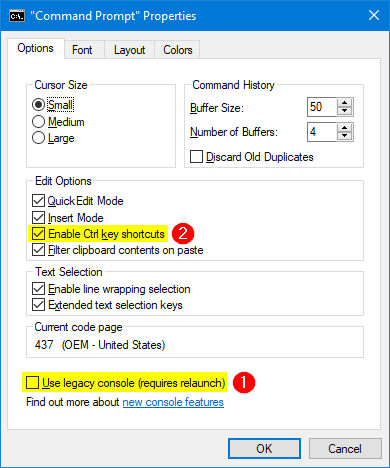This screenshot has height=468, width=390.
Task: Go to the Colors tab
Action: [178, 50]
